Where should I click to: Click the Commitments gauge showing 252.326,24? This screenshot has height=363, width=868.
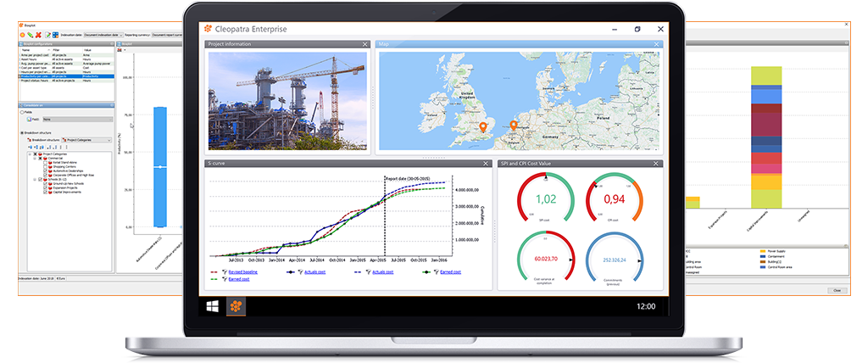(x=614, y=259)
